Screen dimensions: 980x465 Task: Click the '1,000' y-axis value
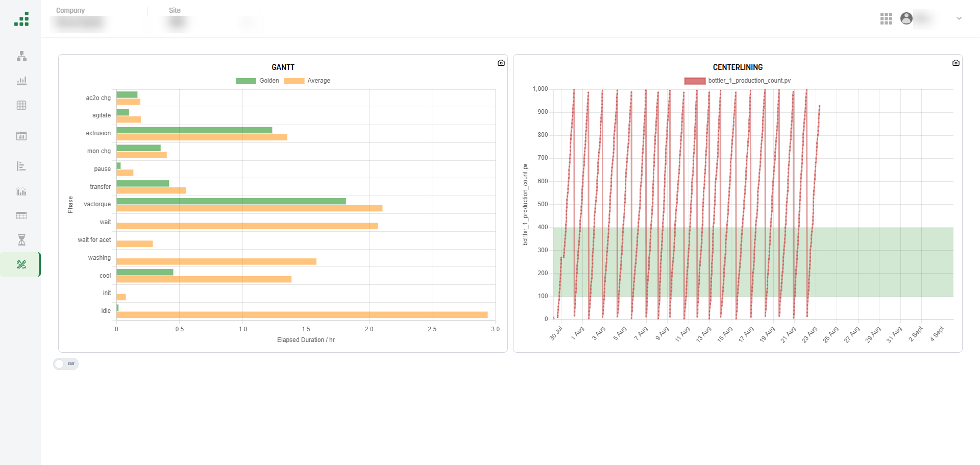click(x=540, y=89)
